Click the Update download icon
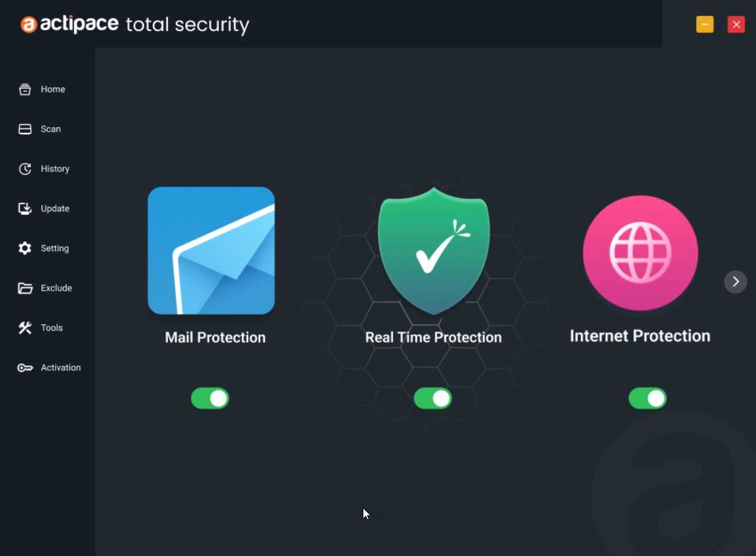Screen dimensions: 756x556 pyautogui.click(x=25, y=209)
